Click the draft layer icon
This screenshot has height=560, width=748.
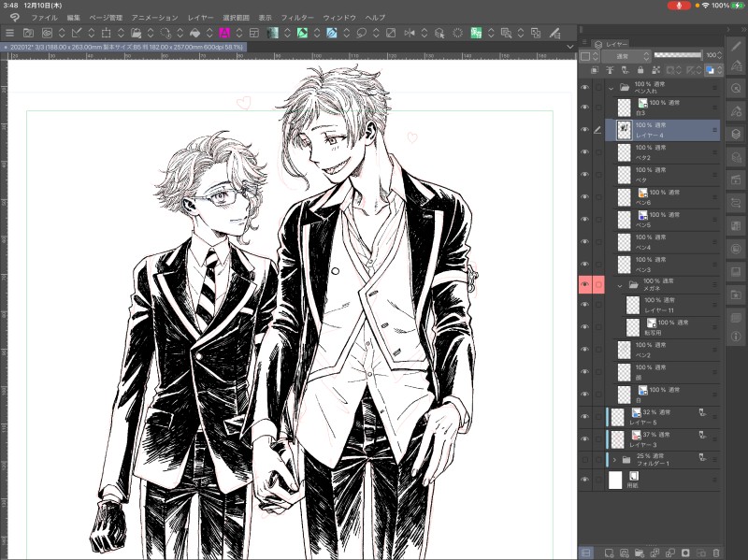point(625,70)
